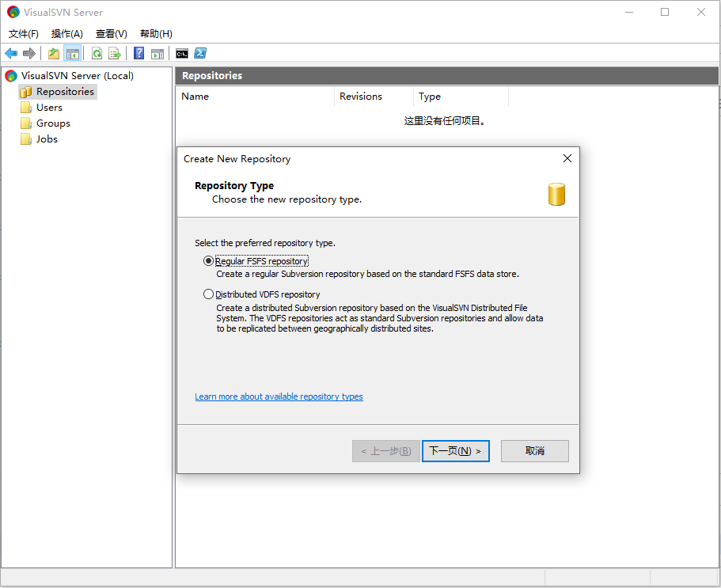Open the 帮助(H) menu
721x588 pixels.
tap(156, 33)
